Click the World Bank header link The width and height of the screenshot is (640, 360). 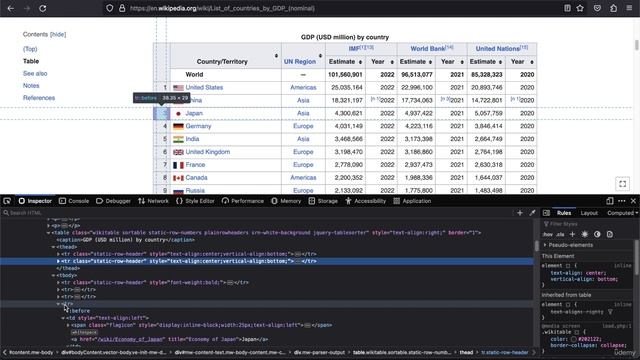(x=428, y=49)
